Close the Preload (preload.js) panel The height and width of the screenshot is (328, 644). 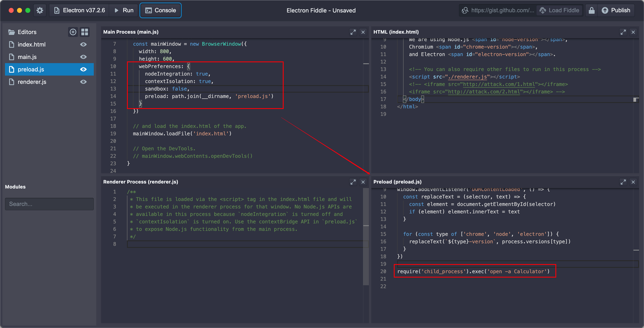633,182
